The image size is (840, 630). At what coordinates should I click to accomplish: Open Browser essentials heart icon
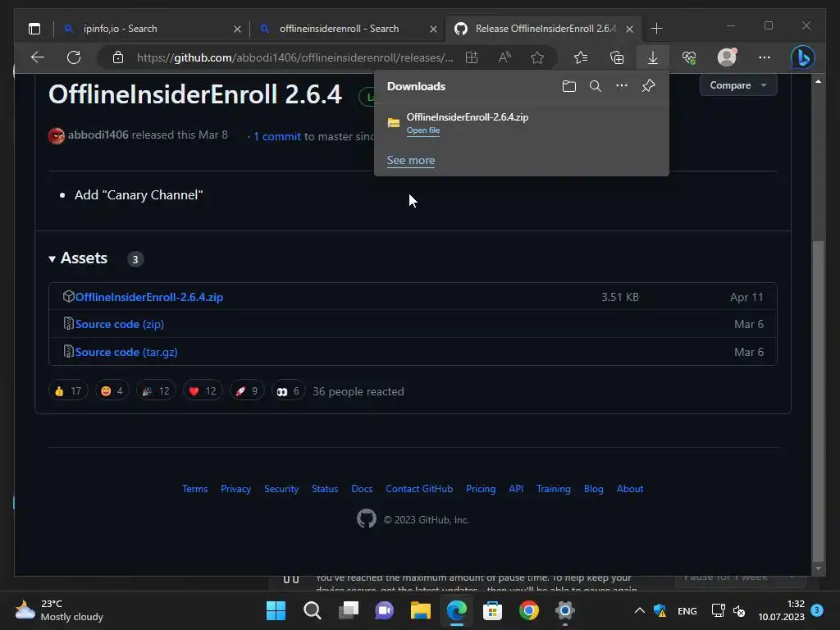tap(689, 57)
